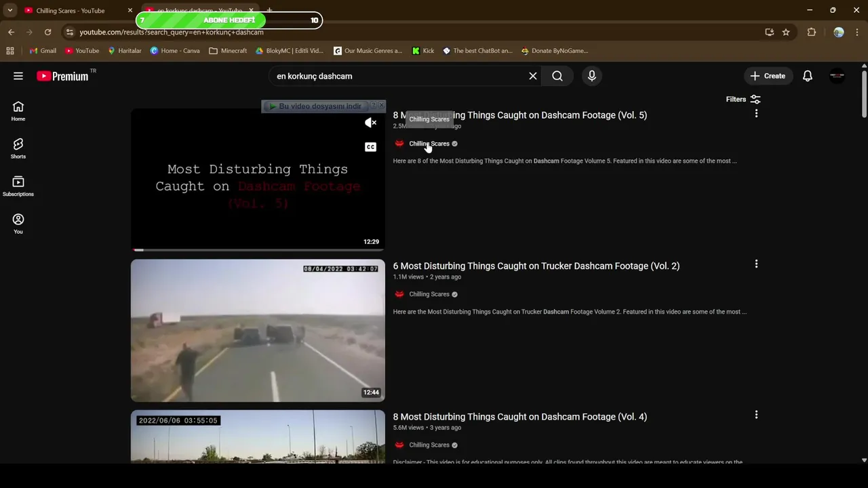This screenshot has width=868, height=488.
Task: Open the tab search dropdown arrow
Action: tap(9, 11)
